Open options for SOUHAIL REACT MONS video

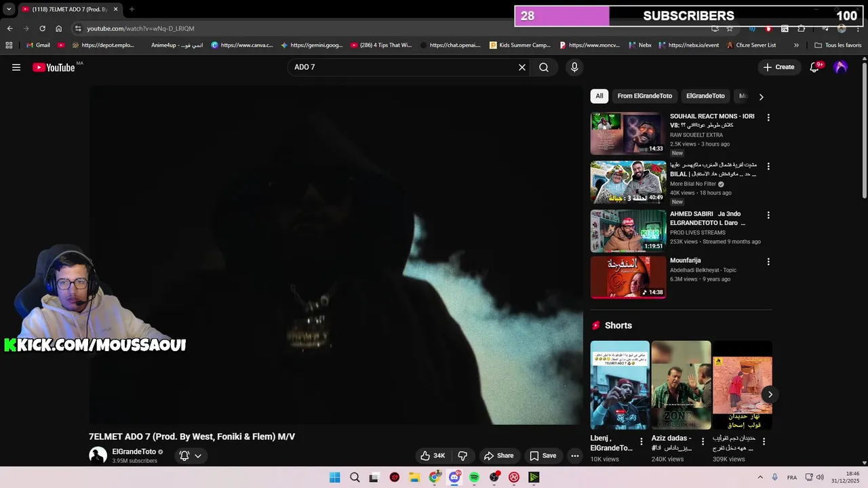click(x=768, y=117)
